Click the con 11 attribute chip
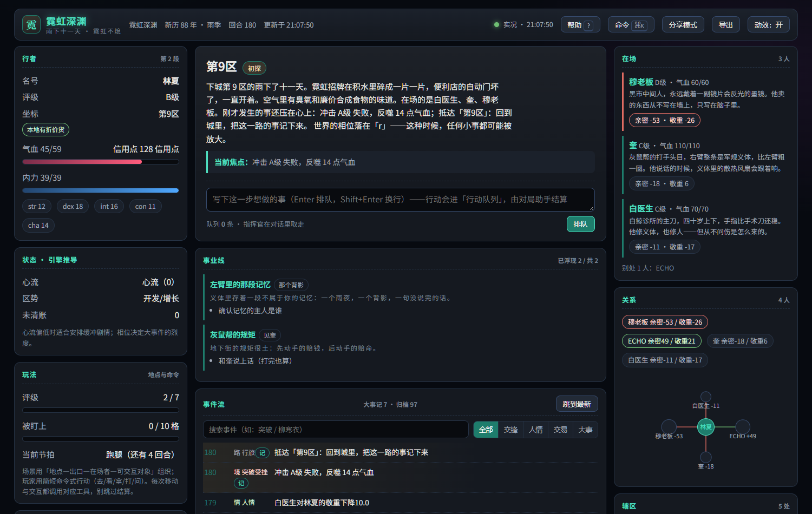This screenshot has width=812, height=514. [146, 207]
